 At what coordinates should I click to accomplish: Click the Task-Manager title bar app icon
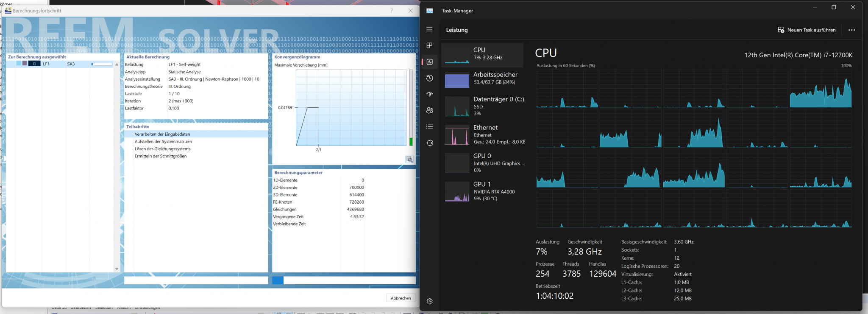tap(429, 11)
